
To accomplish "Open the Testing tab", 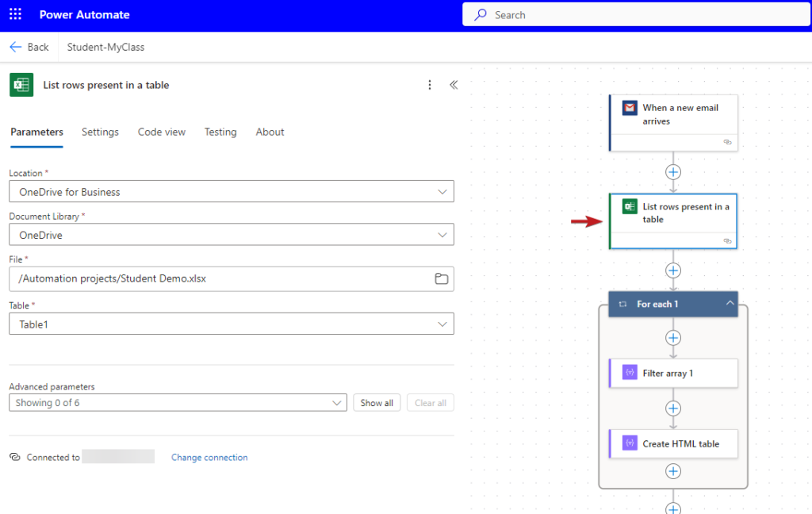I will (x=220, y=132).
